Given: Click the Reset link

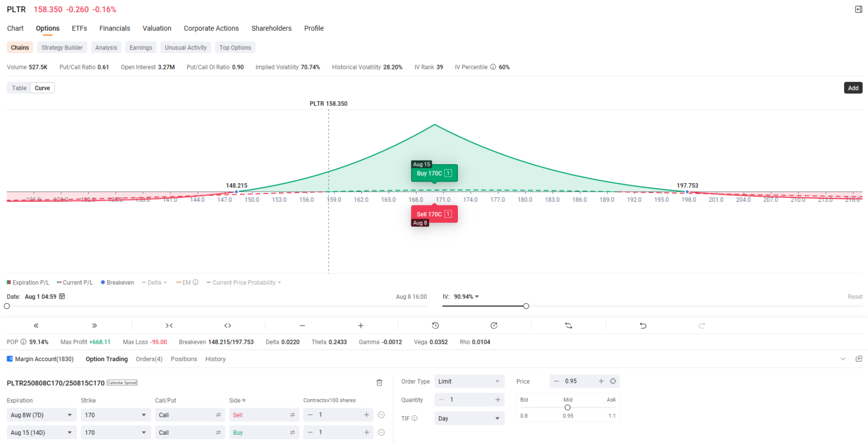Looking at the screenshot, I should click(855, 297).
